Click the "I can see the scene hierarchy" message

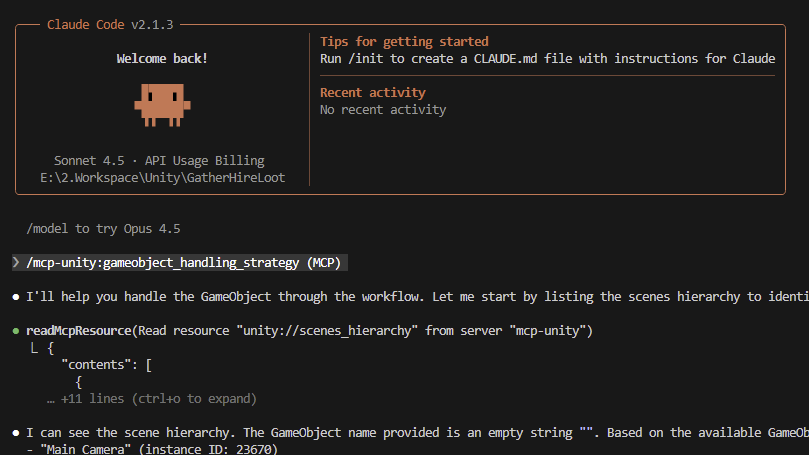(417, 433)
